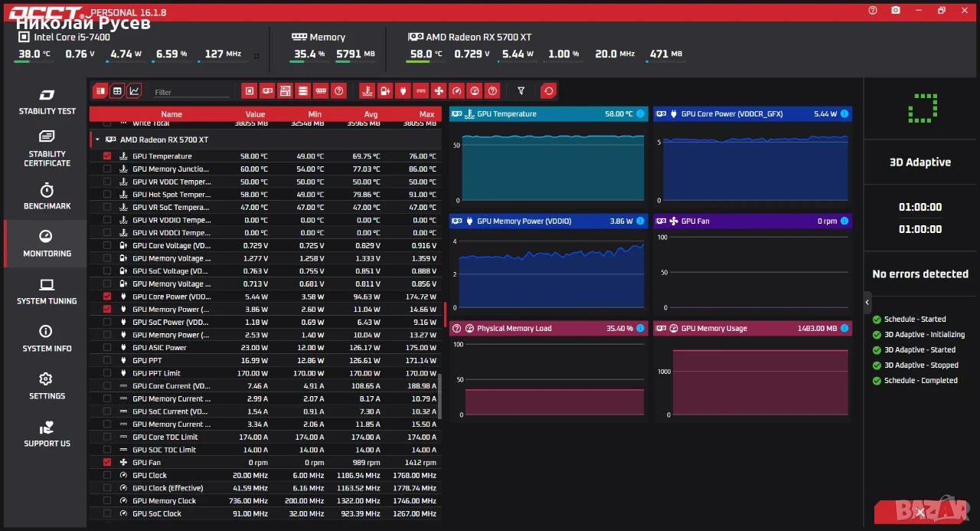Switch to list view layout icon
980x531 pixels.
click(100, 91)
